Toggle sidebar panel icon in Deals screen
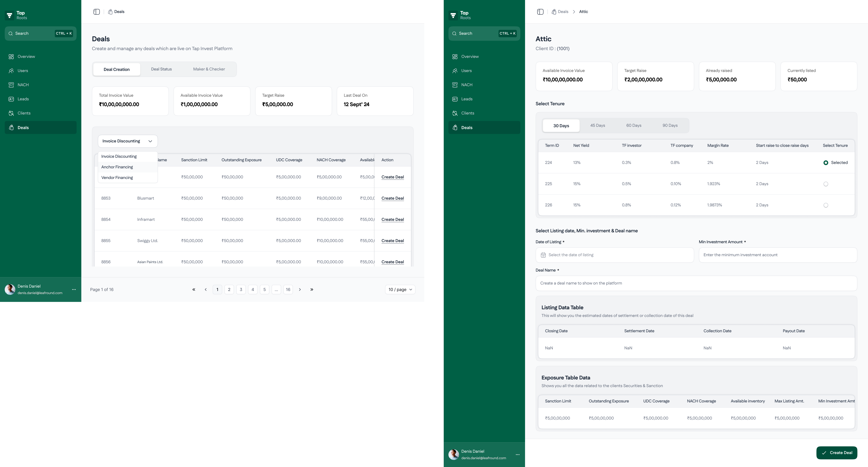868x467 pixels. [97, 12]
